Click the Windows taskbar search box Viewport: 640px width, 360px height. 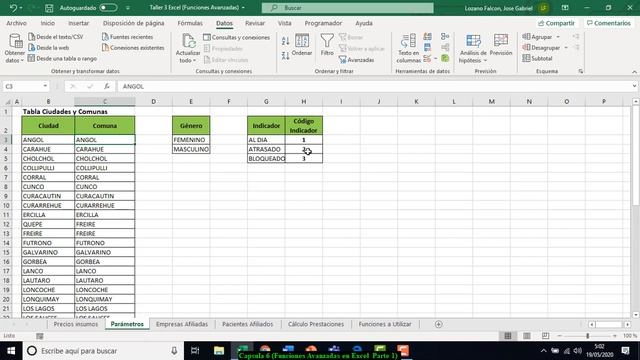[x=102, y=351]
